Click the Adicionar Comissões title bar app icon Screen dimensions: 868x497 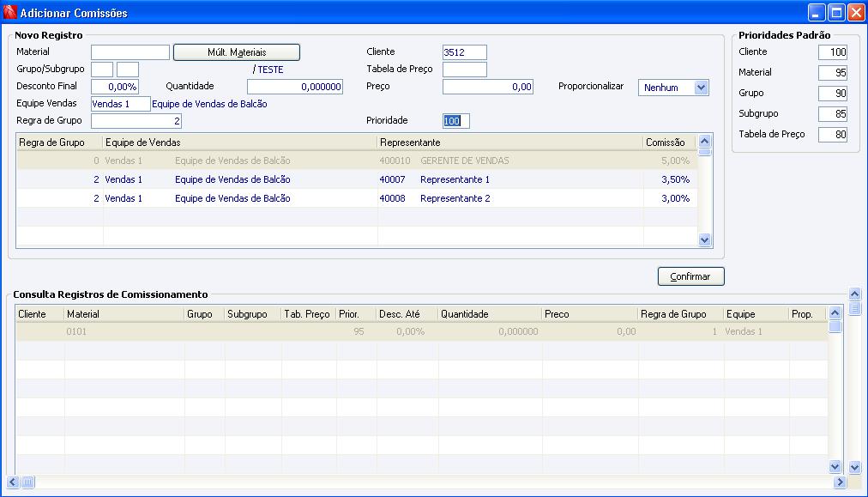[10, 12]
